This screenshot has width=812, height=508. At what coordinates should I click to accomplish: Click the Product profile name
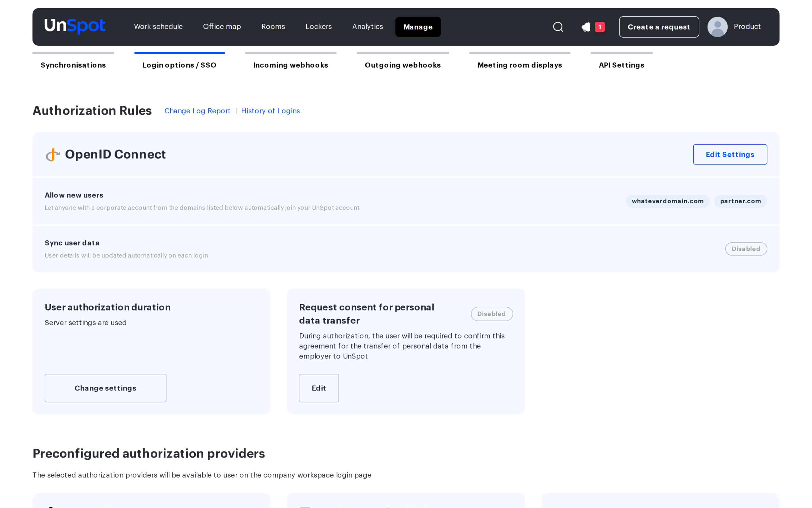pos(747,27)
